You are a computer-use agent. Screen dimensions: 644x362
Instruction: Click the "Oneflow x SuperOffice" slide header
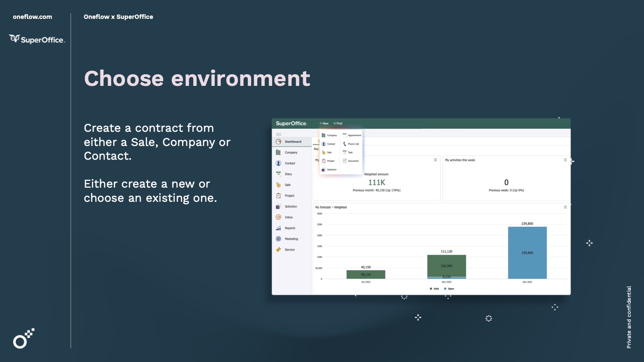[118, 17]
